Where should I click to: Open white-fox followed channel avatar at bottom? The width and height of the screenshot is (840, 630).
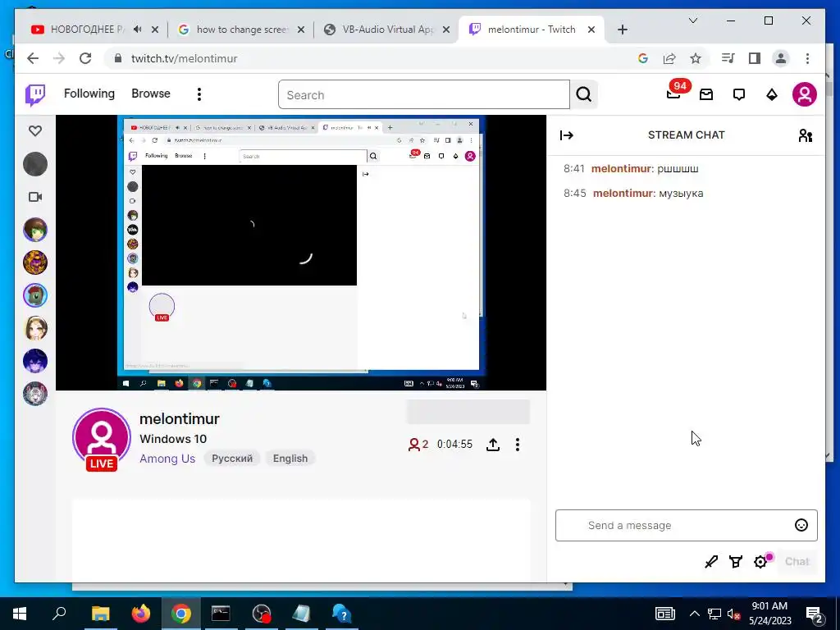[35, 394]
